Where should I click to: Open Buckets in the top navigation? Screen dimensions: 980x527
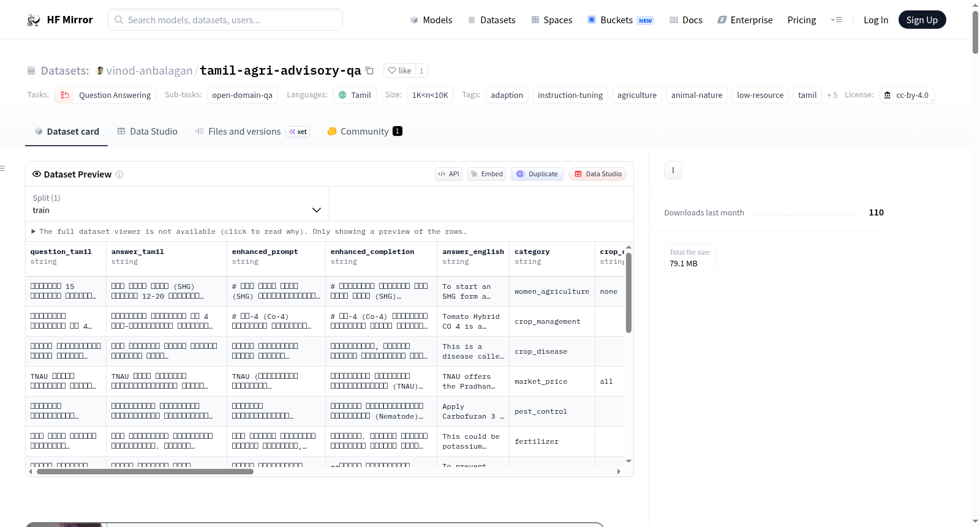(x=620, y=20)
